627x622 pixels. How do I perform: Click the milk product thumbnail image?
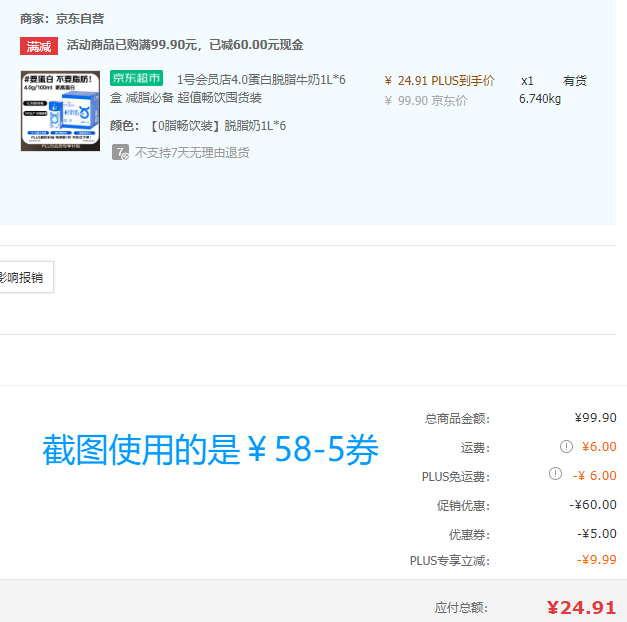pos(60,111)
